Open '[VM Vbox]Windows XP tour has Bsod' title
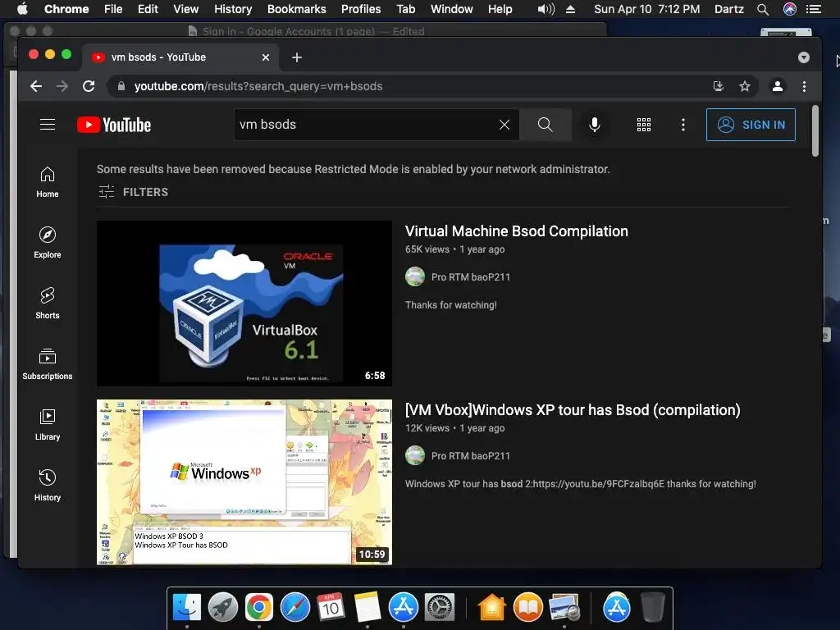 click(573, 410)
